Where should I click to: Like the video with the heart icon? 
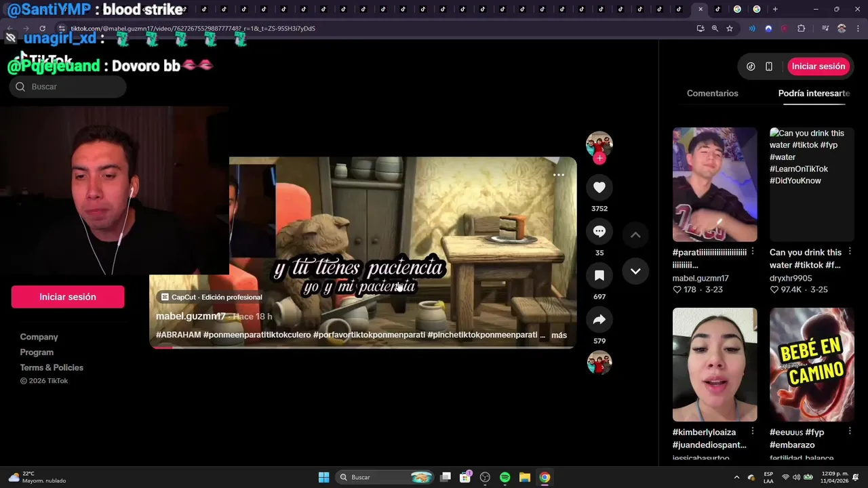point(599,188)
